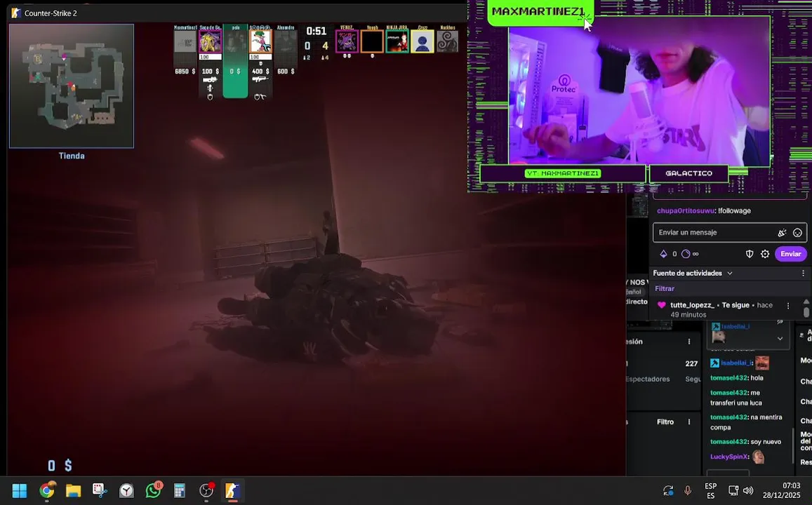Click the CS2 radar minimap

72,86
